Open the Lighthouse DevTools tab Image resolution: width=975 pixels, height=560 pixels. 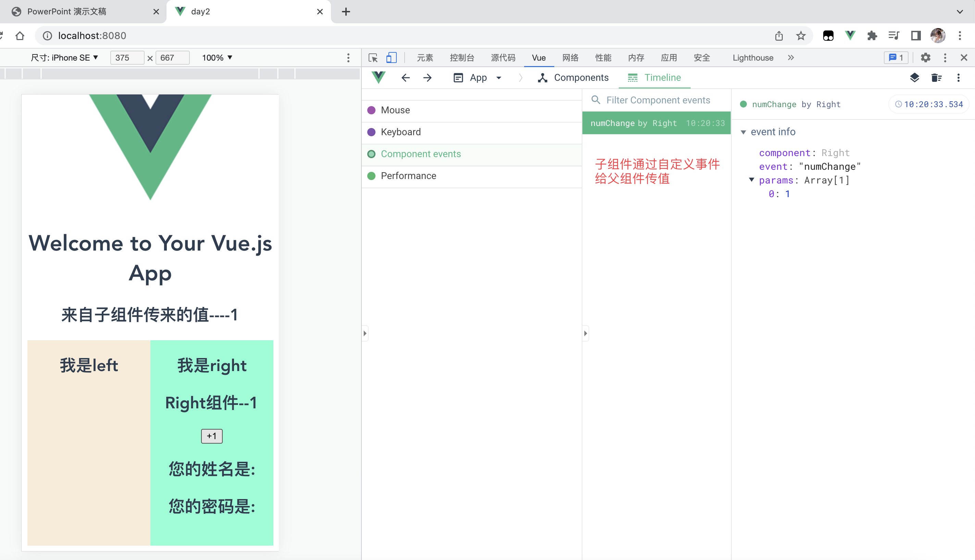point(753,58)
